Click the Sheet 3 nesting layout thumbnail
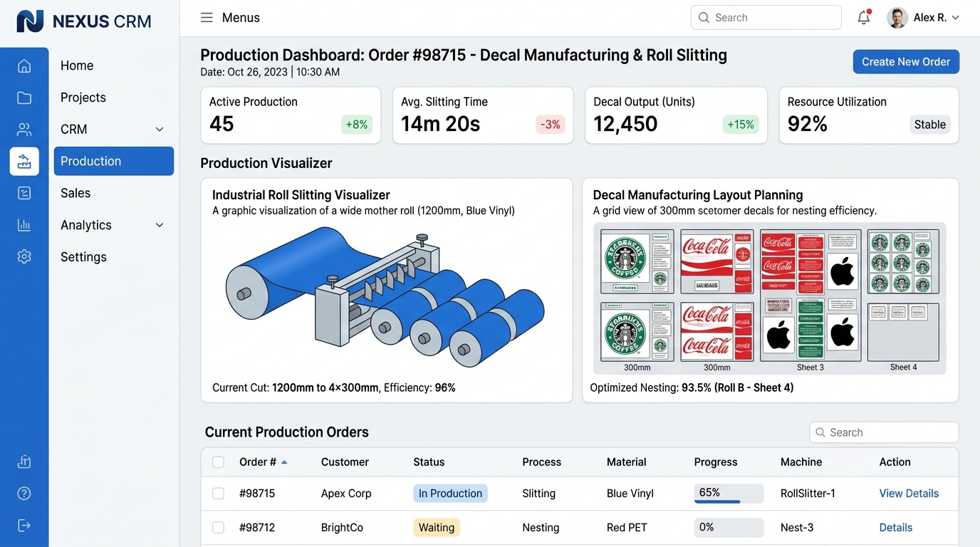Screen dimensions: 980x547 [810, 296]
